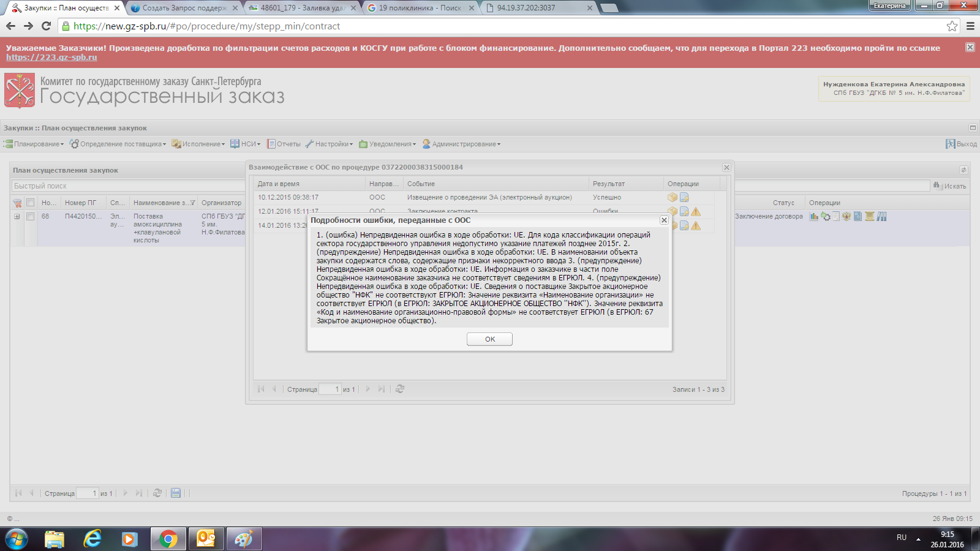980x551 pixels.
Task: Tick the checkbox for procedure row 68
Action: (x=30, y=216)
